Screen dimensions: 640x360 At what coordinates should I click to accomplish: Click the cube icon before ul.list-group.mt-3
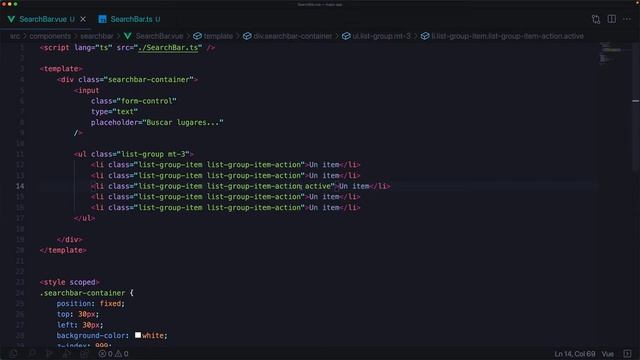click(346, 36)
